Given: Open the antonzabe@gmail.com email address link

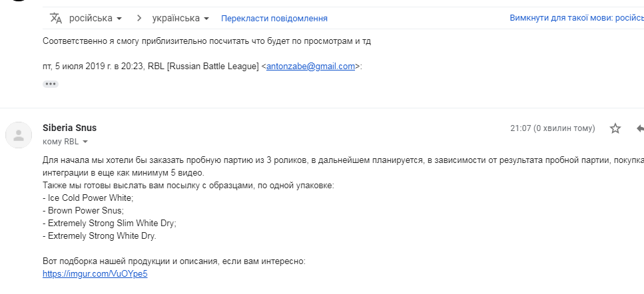Looking at the screenshot, I should click(310, 67).
